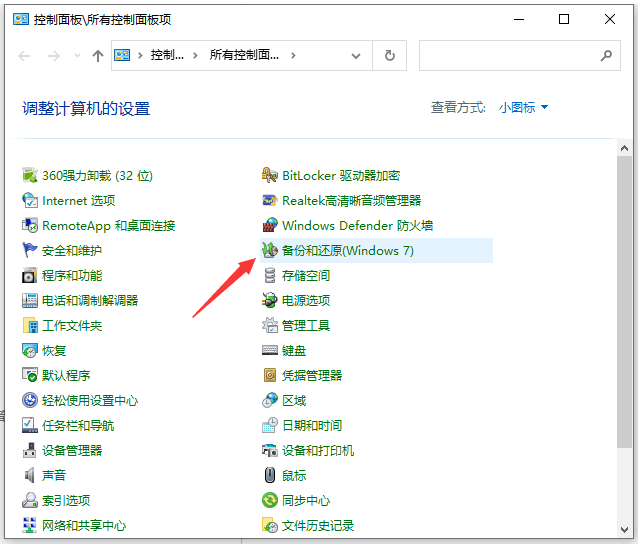
Task: Click the 轻松使用设置中心 icon
Action: [30, 400]
